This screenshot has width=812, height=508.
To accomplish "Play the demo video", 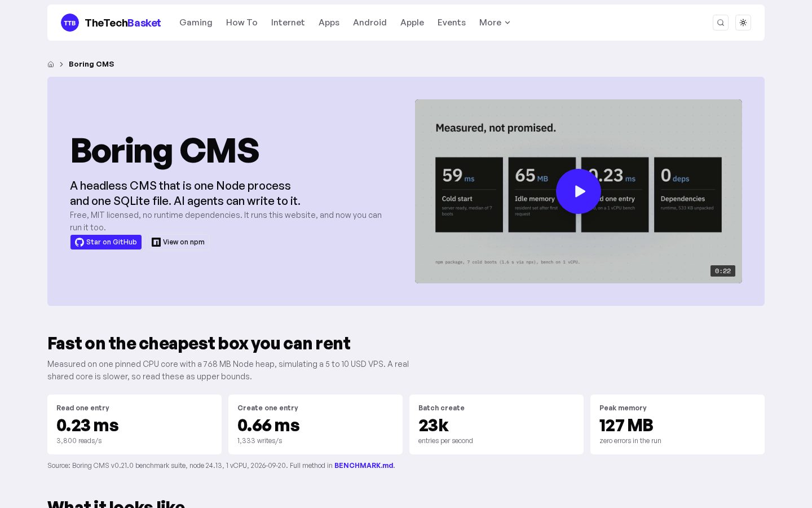I will click(x=579, y=191).
